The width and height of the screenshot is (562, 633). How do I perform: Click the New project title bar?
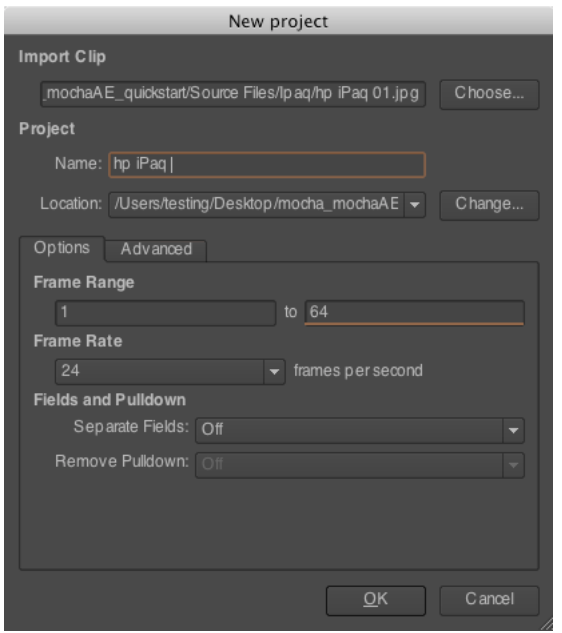[x=279, y=21]
